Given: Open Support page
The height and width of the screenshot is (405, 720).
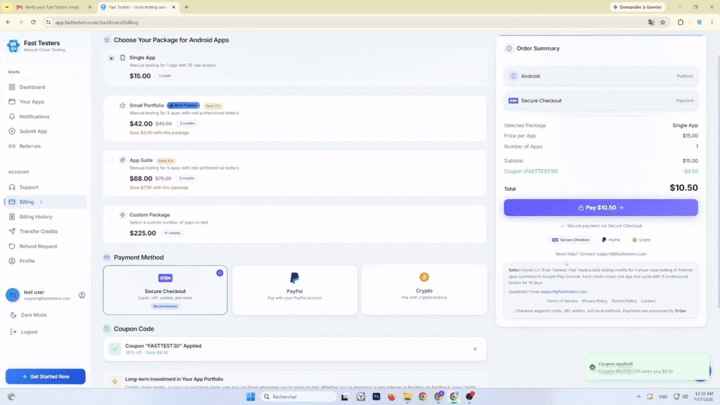Looking at the screenshot, I should [x=29, y=187].
